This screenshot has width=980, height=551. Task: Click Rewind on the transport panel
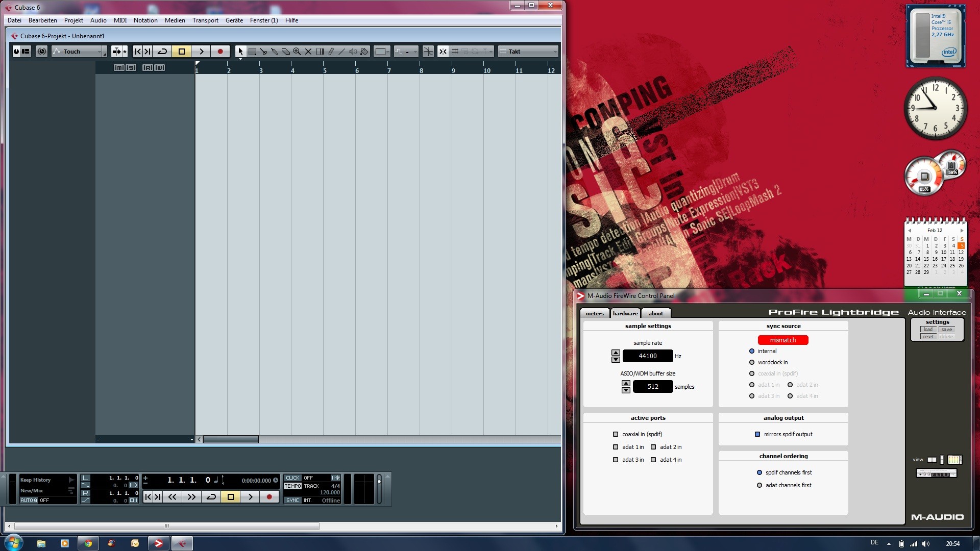(173, 497)
